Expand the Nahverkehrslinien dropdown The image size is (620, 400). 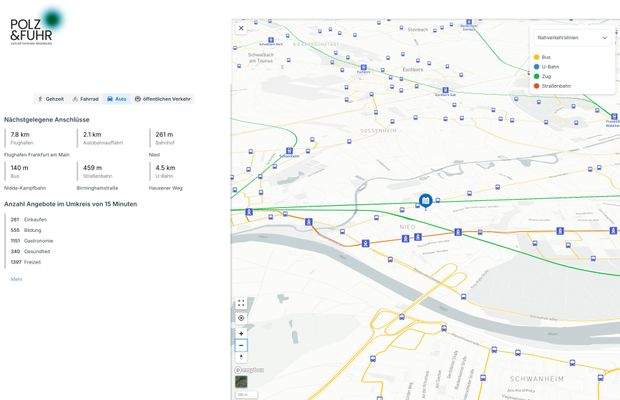coord(570,37)
